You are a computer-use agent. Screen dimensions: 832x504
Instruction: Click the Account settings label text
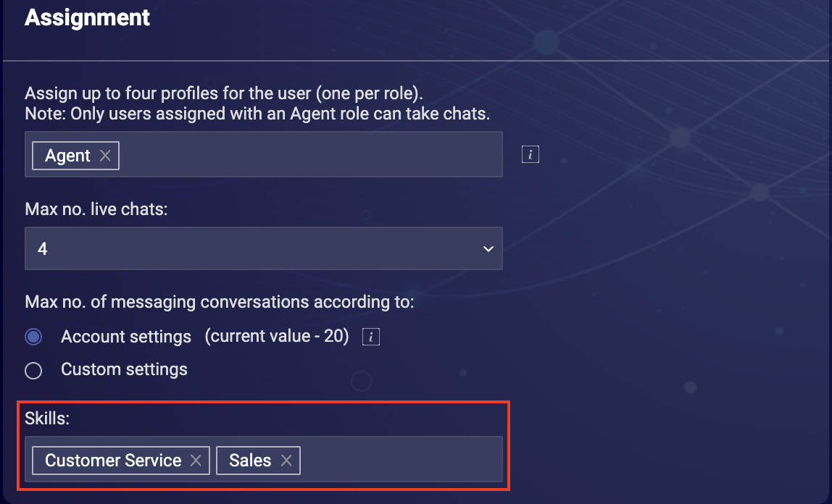pyautogui.click(x=126, y=337)
